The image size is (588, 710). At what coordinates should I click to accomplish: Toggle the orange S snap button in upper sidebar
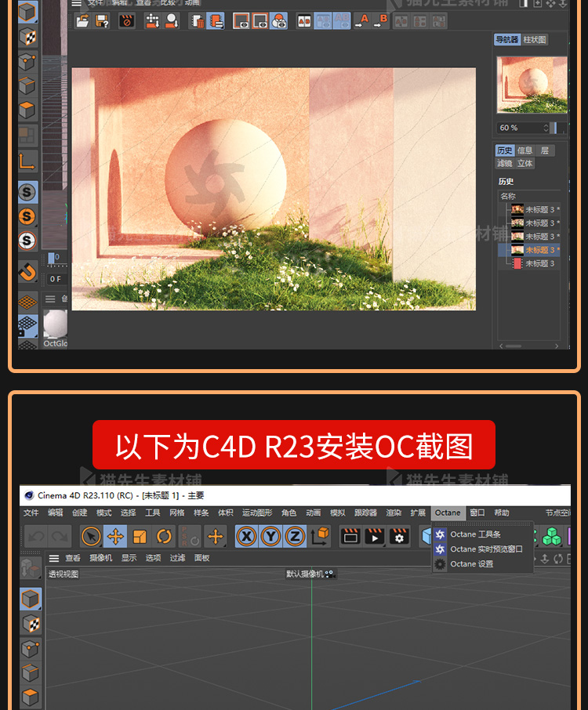27,216
